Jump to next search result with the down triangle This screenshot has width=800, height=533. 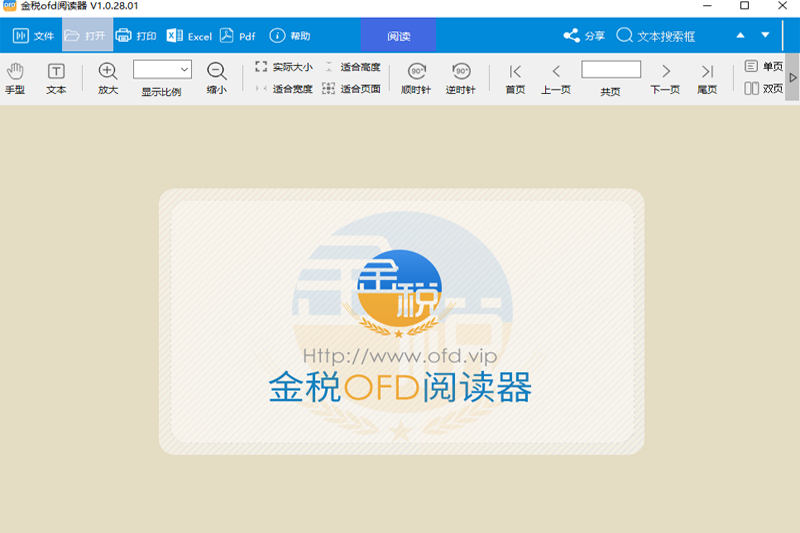pyautogui.click(x=765, y=35)
